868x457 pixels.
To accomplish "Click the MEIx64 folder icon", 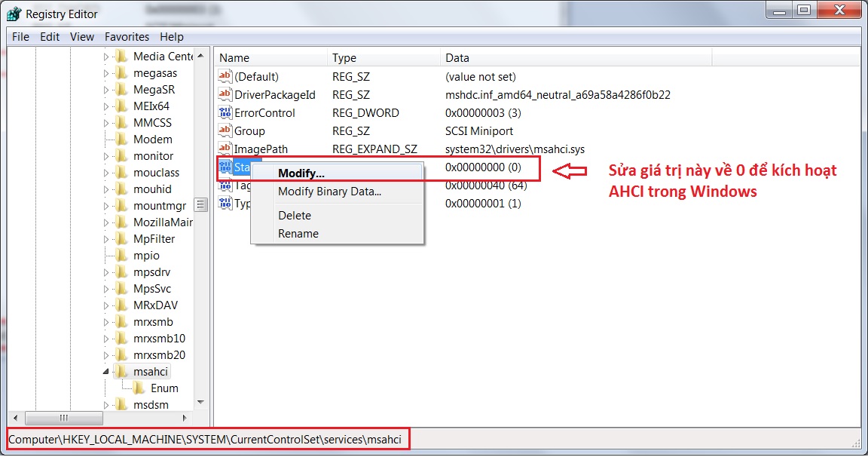I will [121, 106].
